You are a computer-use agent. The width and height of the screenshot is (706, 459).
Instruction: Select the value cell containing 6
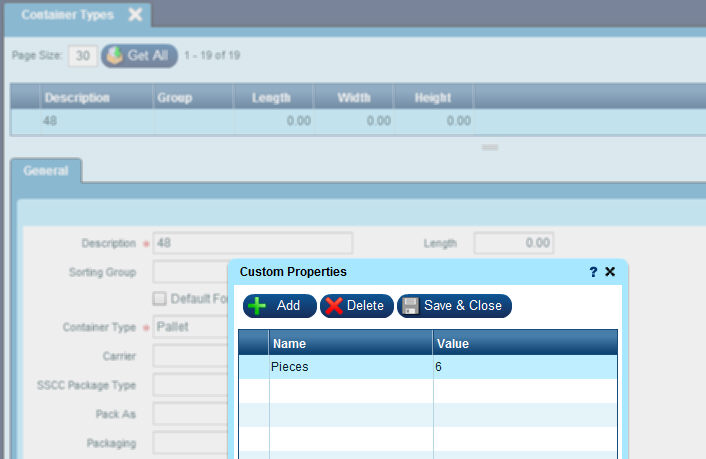(x=525, y=367)
